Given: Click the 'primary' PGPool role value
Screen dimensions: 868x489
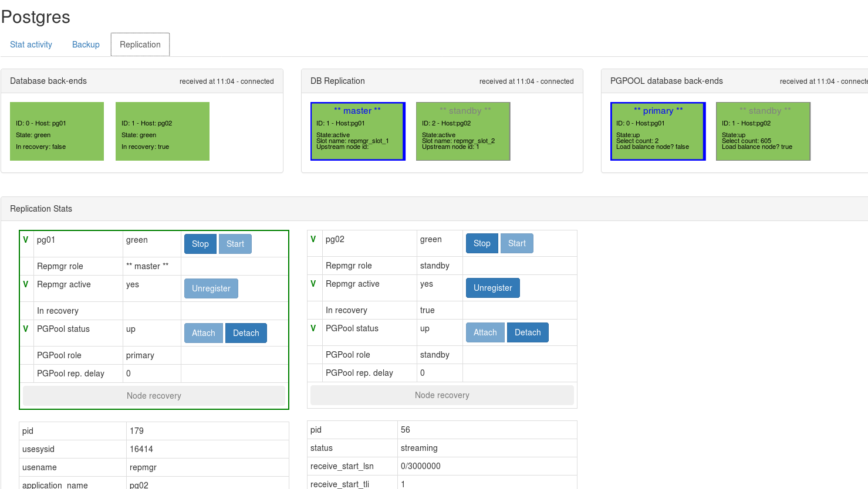Looking at the screenshot, I should [140, 355].
